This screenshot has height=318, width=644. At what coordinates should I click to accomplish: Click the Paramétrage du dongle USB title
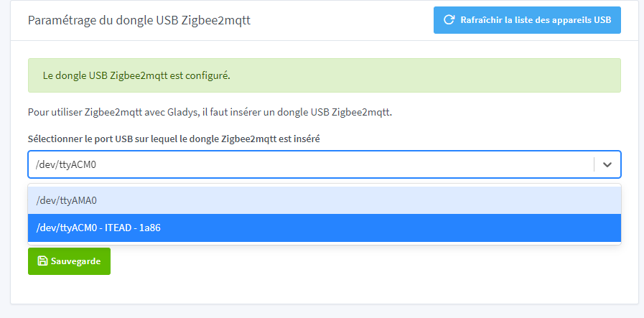[x=139, y=20]
